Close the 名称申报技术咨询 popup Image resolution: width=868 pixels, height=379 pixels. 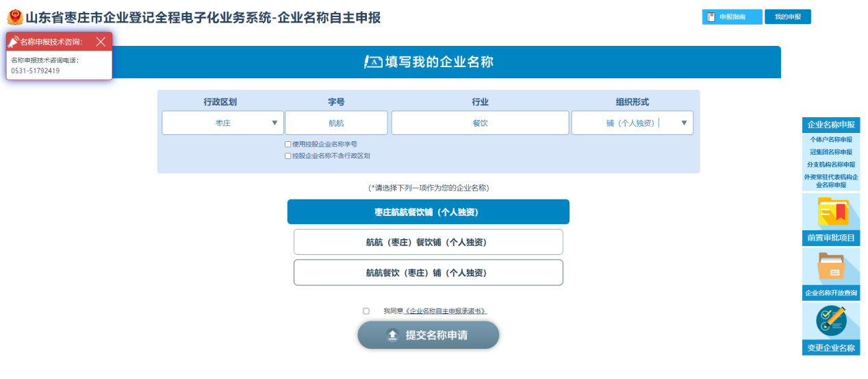[x=101, y=42]
